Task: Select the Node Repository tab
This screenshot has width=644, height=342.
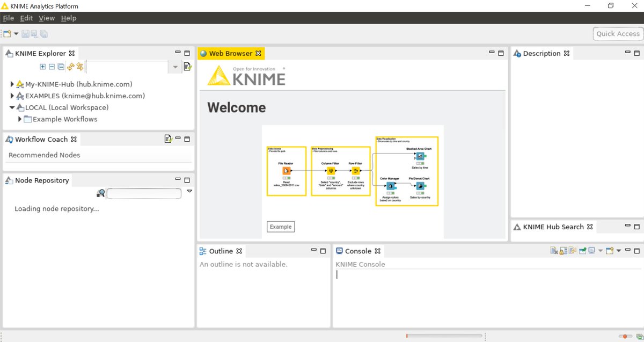Action: click(x=37, y=180)
